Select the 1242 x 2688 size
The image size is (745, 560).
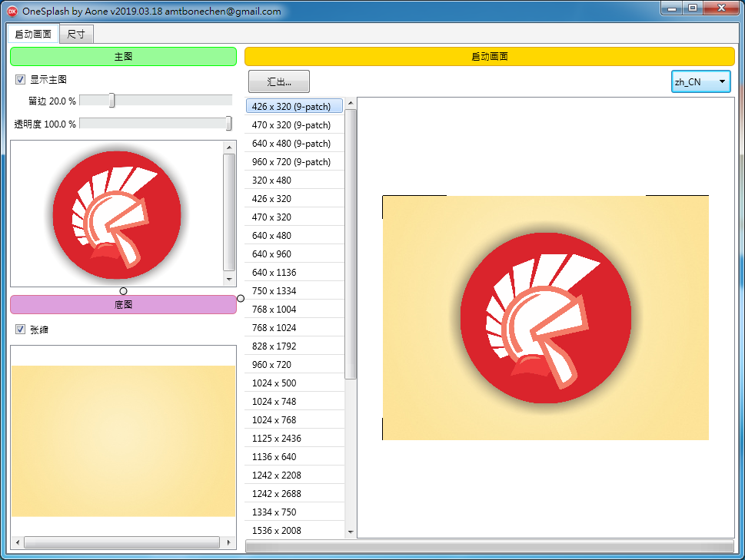click(294, 494)
